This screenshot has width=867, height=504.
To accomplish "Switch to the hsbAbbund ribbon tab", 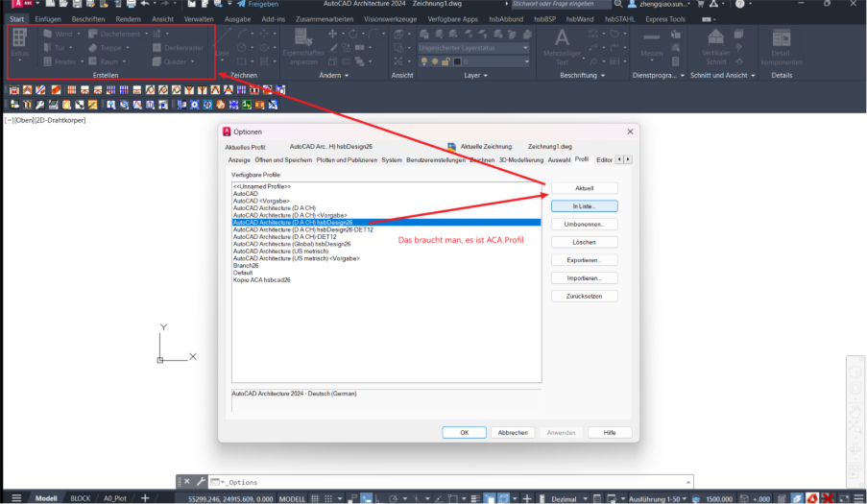I will 506,19.
